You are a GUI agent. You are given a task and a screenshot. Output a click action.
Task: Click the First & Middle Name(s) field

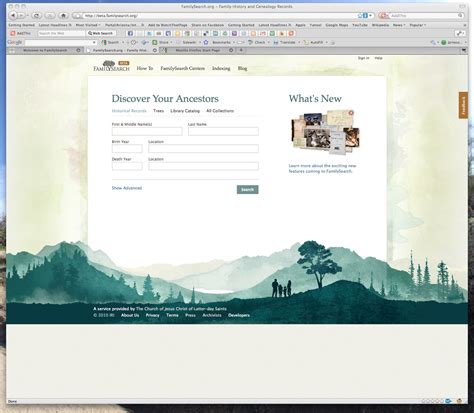pyautogui.click(x=147, y=131)
